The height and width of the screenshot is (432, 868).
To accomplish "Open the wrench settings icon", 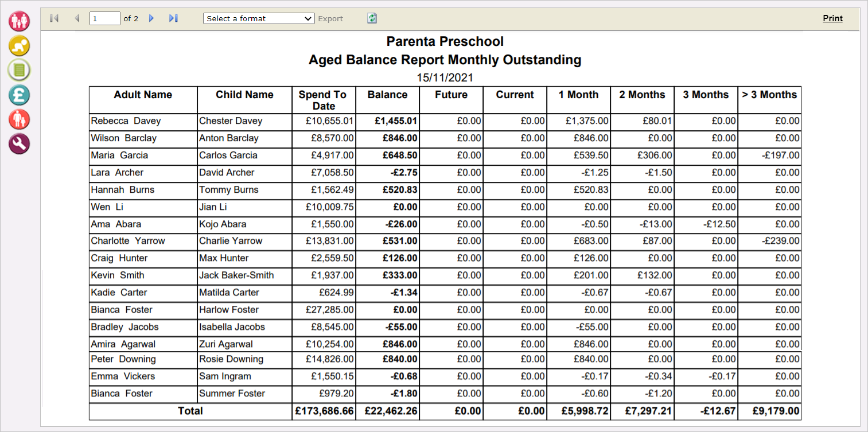I will coord(19,143).
